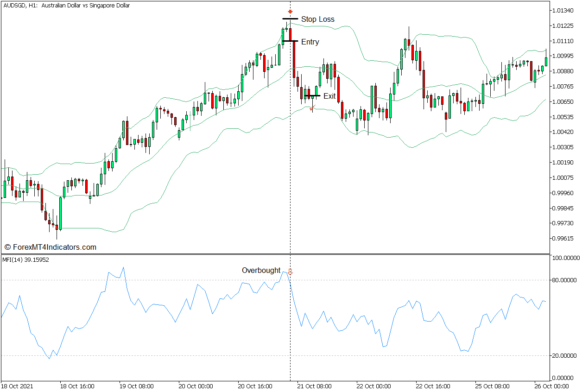Click the Entry horizontal level line
582x392 pixels.
pyautogui.click(x=291, y=41)
